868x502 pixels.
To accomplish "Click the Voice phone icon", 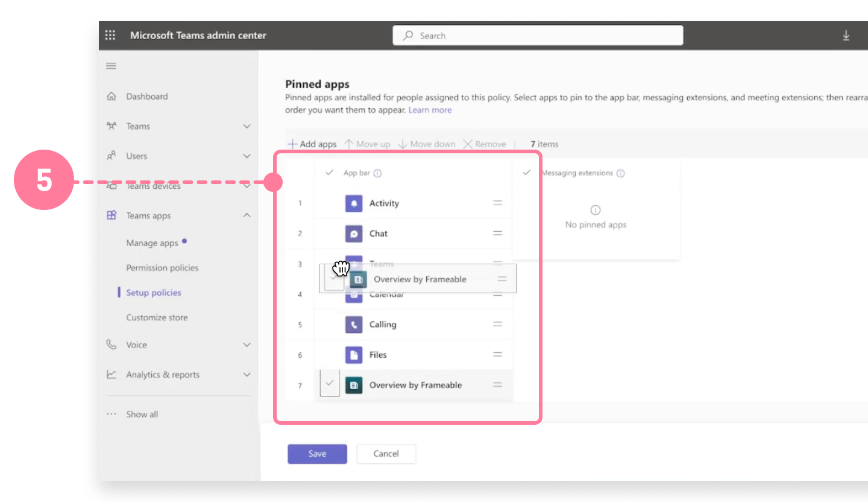I will point(111,345).
